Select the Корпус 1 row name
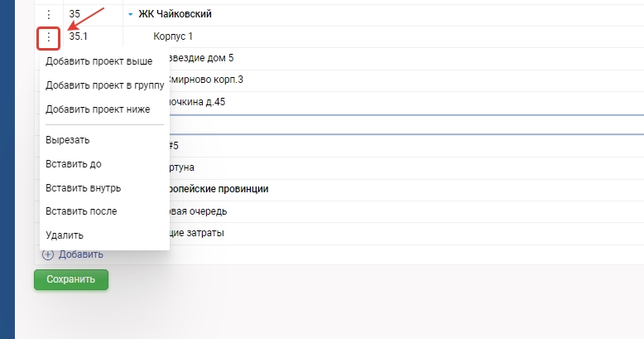 173,37
